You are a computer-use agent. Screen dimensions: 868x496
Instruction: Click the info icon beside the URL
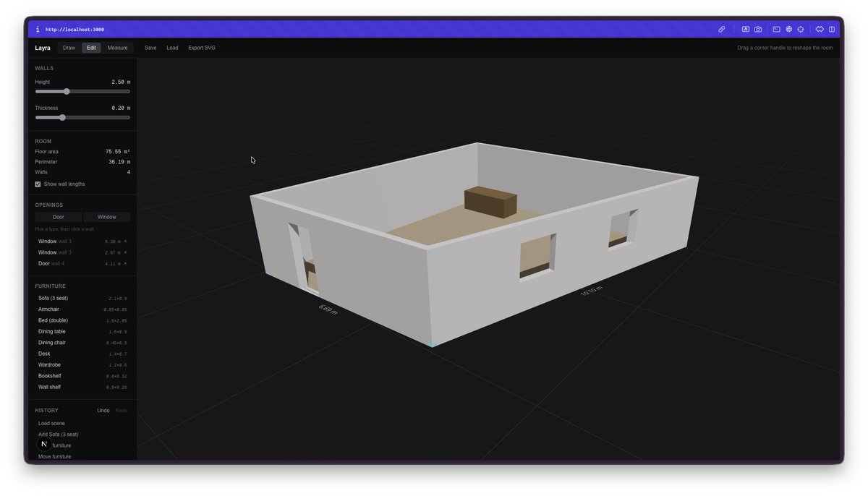[38, 30]
